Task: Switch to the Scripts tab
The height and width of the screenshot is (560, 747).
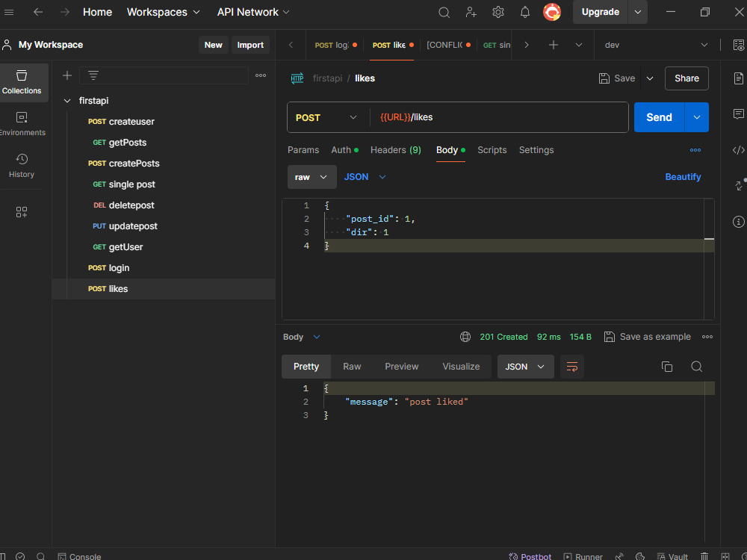Action: pyautogui.click(x=492, y=150)
